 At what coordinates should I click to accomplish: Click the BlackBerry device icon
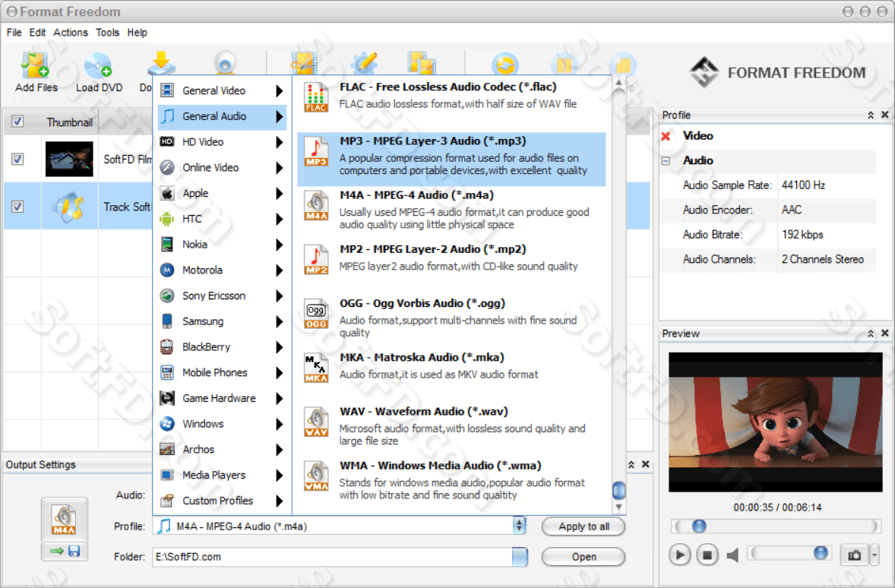tap(167, 347)
